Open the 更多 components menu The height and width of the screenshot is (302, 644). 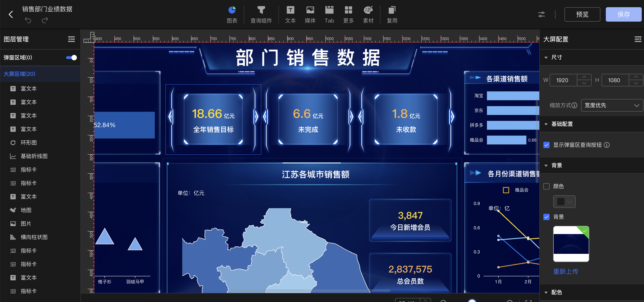(348, 15)
